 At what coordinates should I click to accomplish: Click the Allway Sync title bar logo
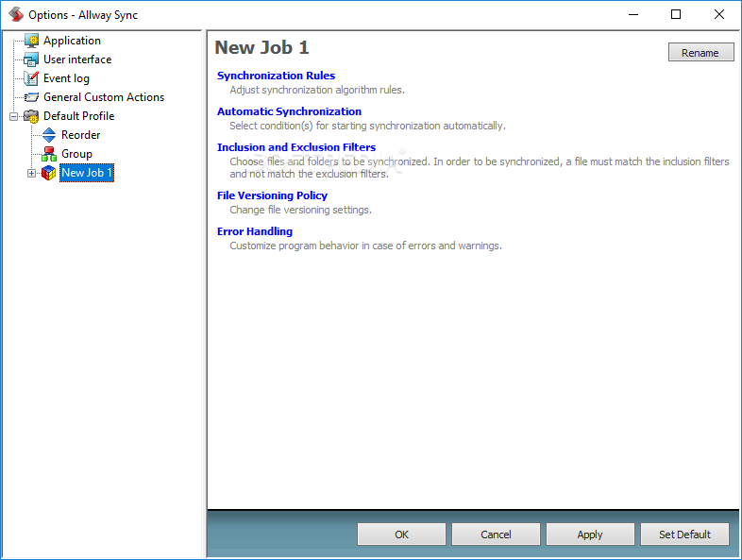[x=16, y=15]
